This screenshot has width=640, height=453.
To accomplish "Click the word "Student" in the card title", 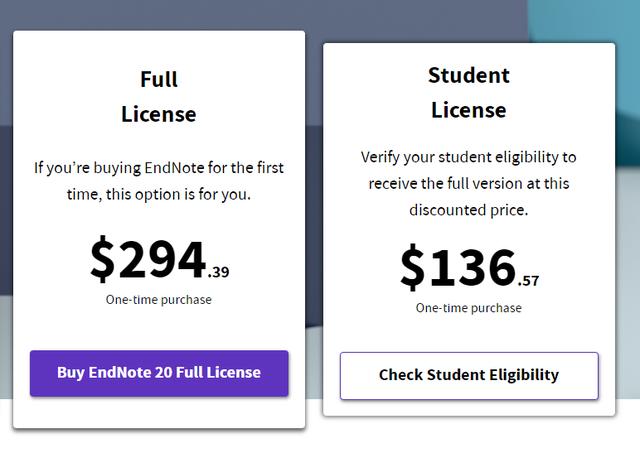I will coord(469,75).
